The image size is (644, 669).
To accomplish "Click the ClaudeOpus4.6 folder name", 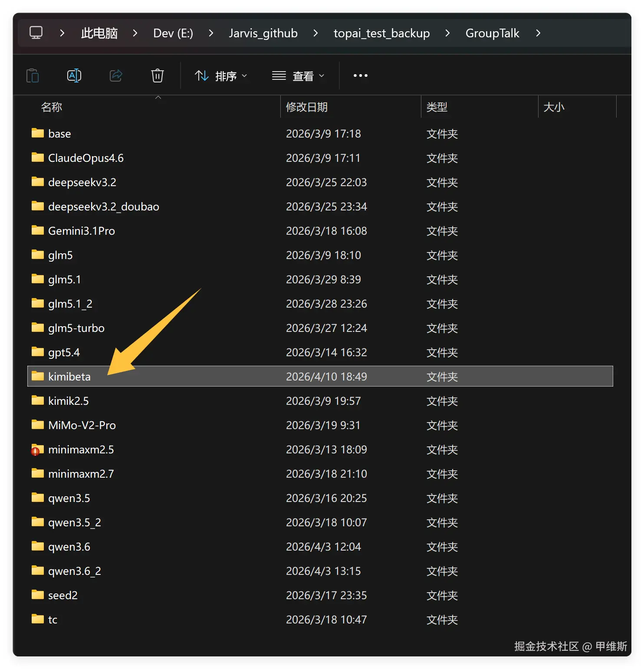I will (86, 158).
